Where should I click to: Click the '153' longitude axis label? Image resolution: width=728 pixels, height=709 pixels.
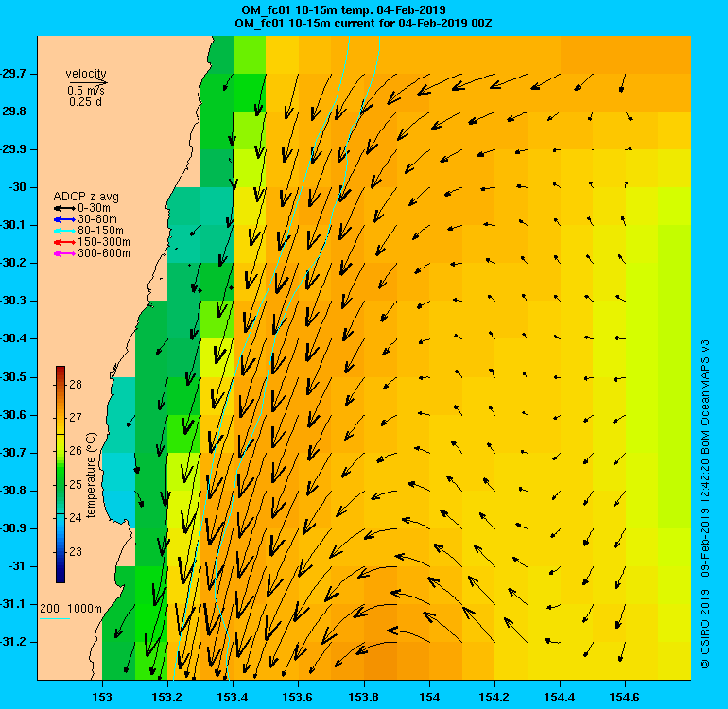click(102, 697)
